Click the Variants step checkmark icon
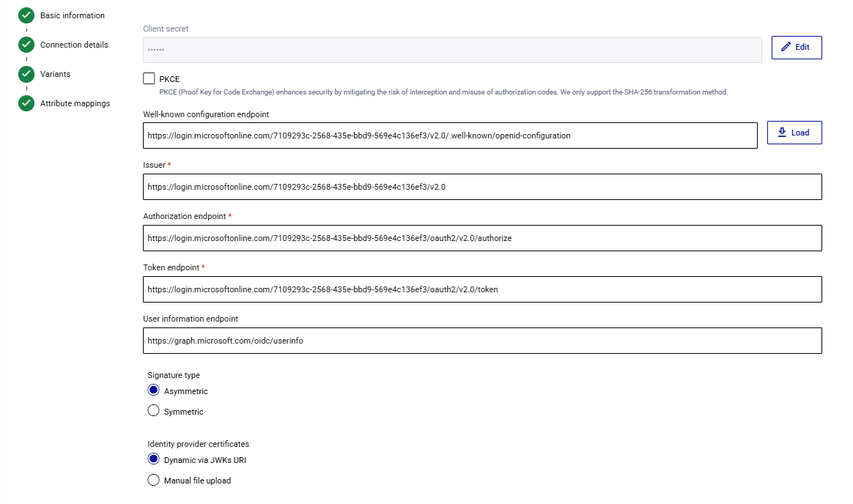The width and height of the screenshot is (853, 504). [26, 74]
